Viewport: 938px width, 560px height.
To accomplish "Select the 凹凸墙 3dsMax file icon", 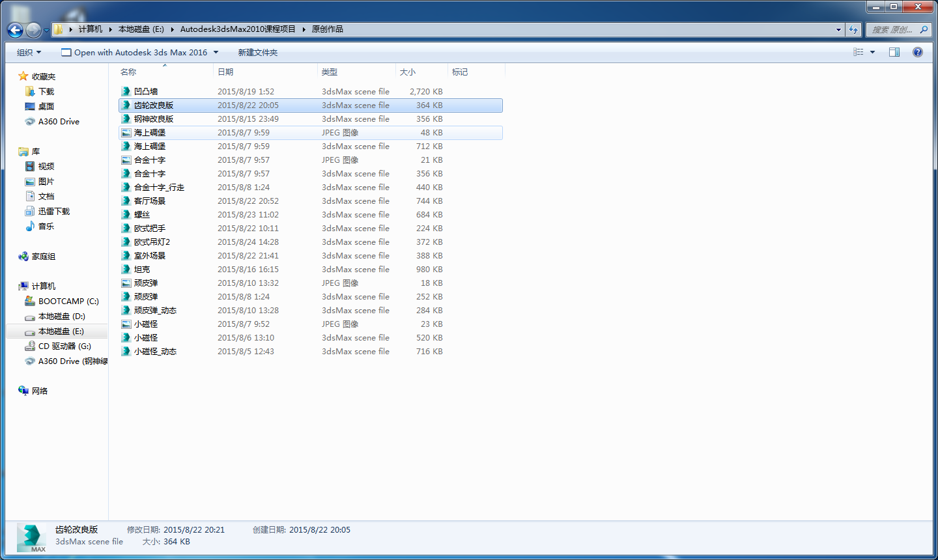I will coord(126,91).
